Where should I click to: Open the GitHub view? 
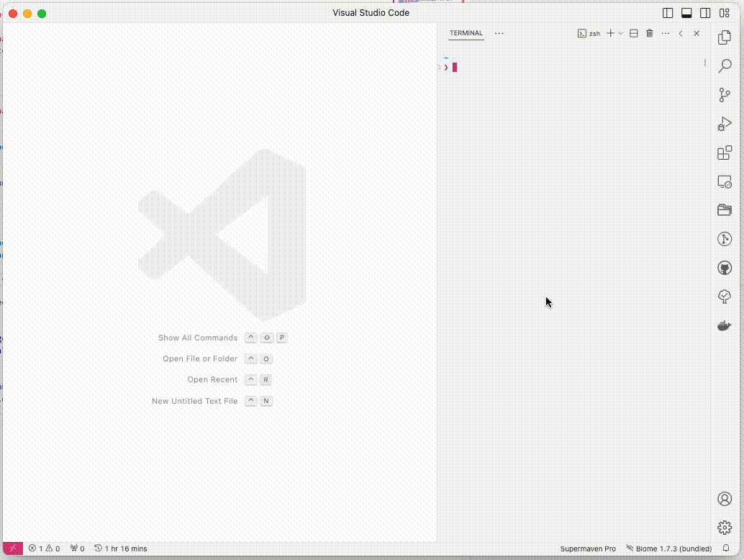[x=725, y=268]
